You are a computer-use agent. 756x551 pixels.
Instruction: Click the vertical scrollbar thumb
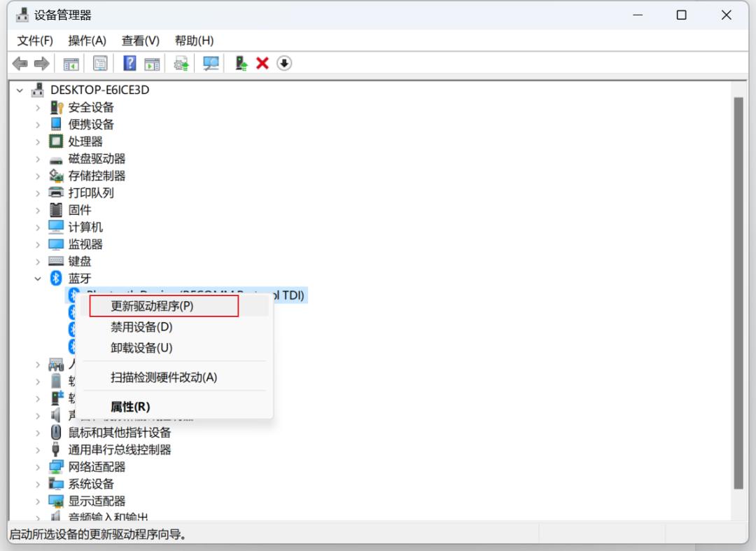tap(738, 293)
